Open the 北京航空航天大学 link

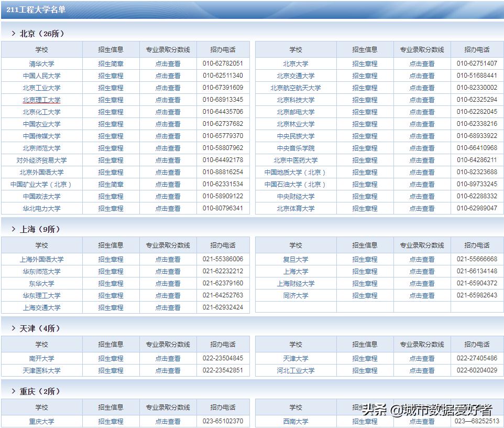[x=295, y=88]
